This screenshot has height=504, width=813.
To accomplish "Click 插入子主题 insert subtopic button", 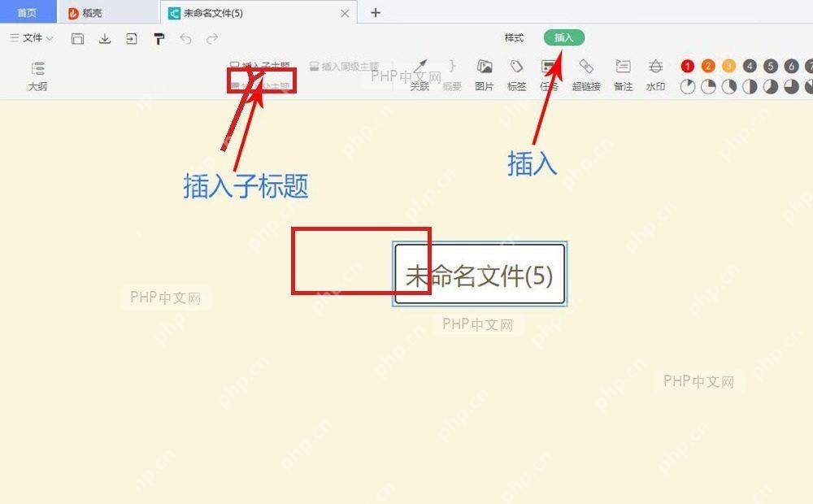I will (260, 66).
